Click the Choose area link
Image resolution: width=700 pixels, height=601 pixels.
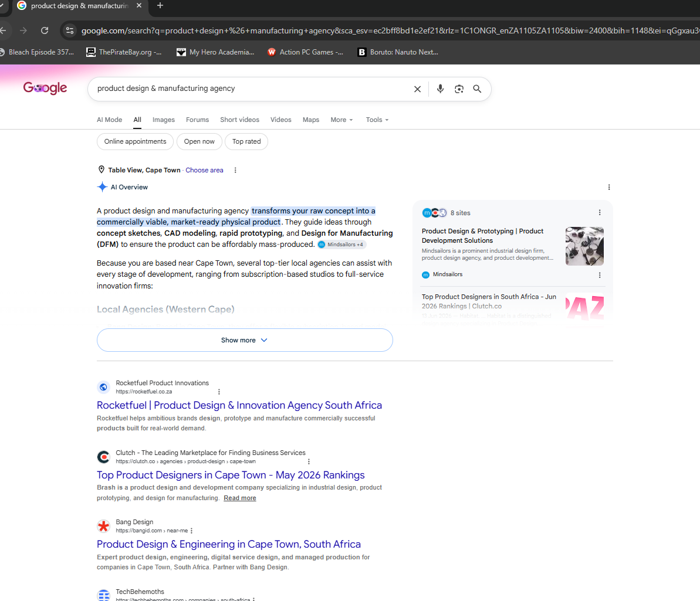pyautogui.click(x=204, y=170)
